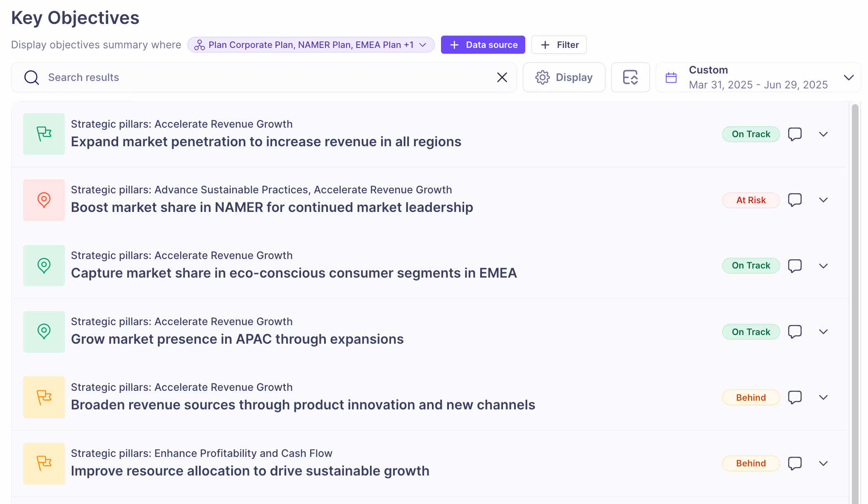The height and width of the screenshot is (504, 868).
Task: Click the calendar icon in the date range selector
Action: coord(671,78)
